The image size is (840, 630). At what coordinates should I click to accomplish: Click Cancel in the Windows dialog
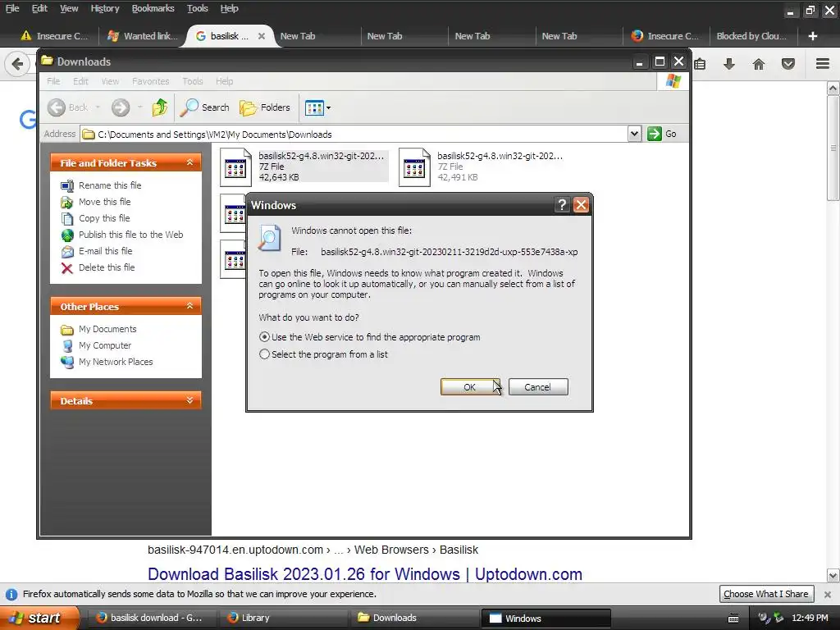click(x=538, y=387)
